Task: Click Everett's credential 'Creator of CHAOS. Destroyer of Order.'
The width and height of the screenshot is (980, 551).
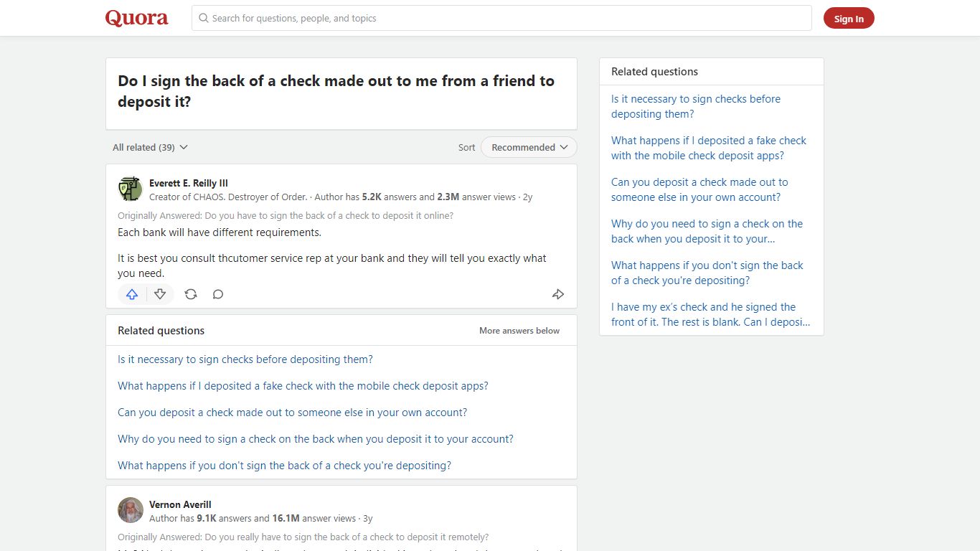Action: [228, 197]
